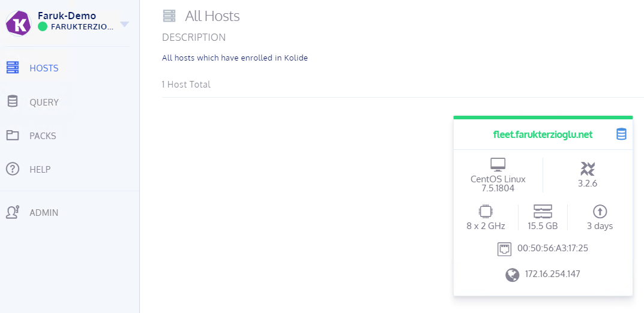The width and height of the screenshot is (644, 313).
Task: Click the Packs folder icon
Action: pyautogui.click(x=13, y=136)
